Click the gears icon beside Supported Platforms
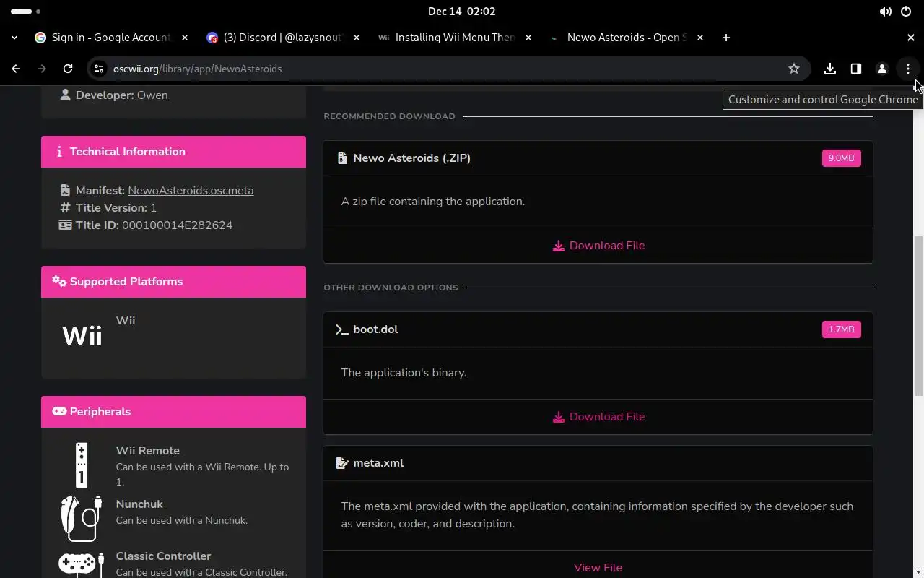This screenshot has height=578, width=924. (59, 282)
